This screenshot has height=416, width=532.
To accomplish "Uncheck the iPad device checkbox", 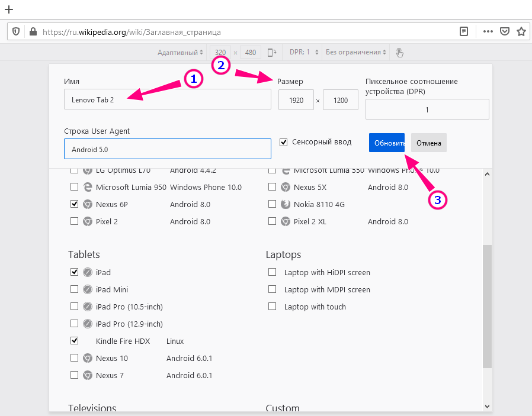I will coord(74,272).
